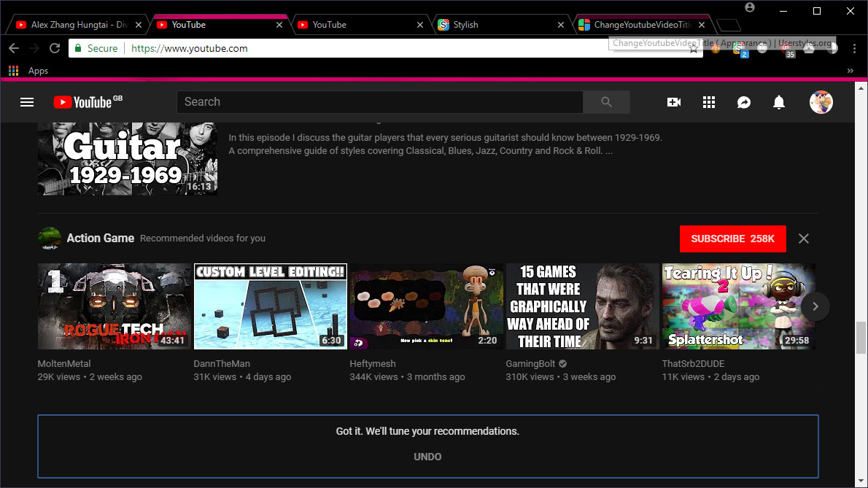Open the Apps bookmarks shortcut
This screenshot has height=488, width=868.
[x=28, y=71]
